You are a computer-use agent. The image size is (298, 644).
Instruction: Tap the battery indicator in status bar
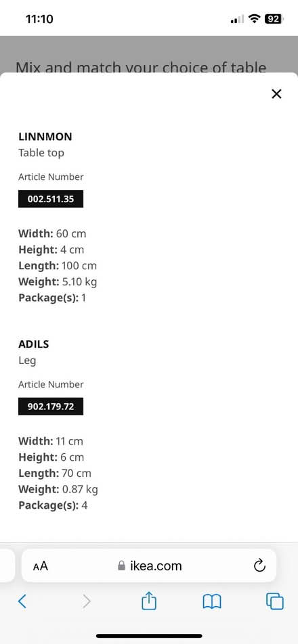tap(274, 18)
